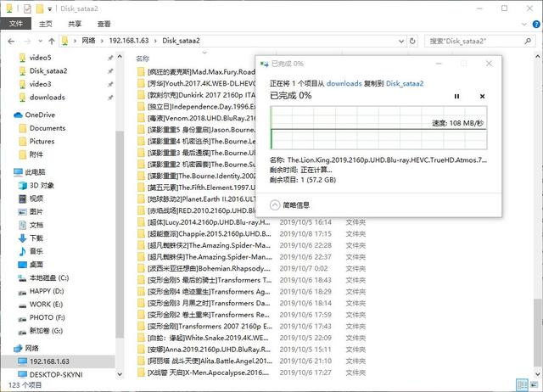
Task: Open the 桌面 folder
Action: (x=36, y=265)
